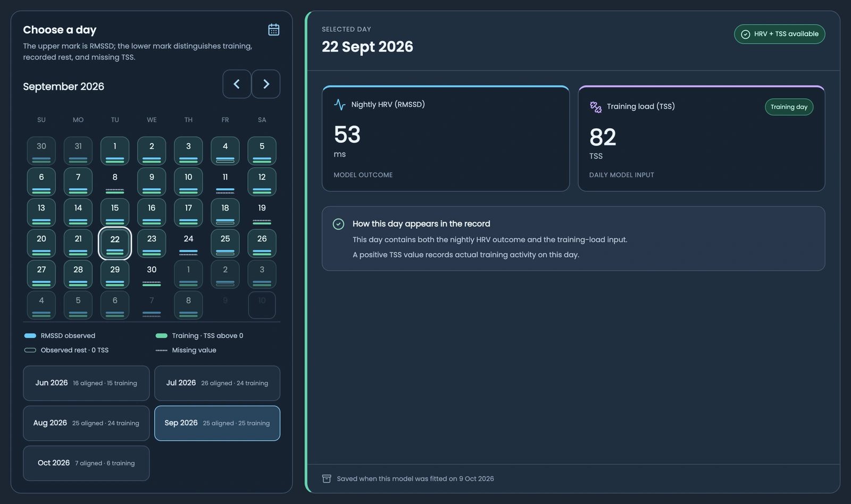Click the 22 Sept 2026 heading

click(x=368, y=47)
